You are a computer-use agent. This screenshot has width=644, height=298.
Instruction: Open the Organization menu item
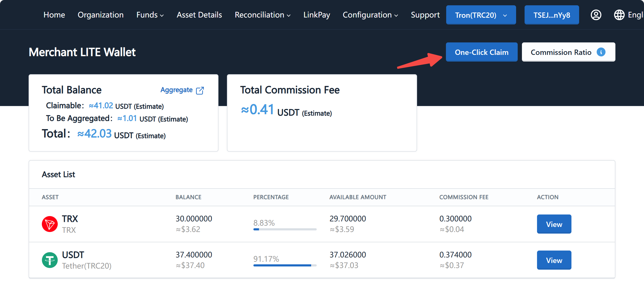[101, 15]
